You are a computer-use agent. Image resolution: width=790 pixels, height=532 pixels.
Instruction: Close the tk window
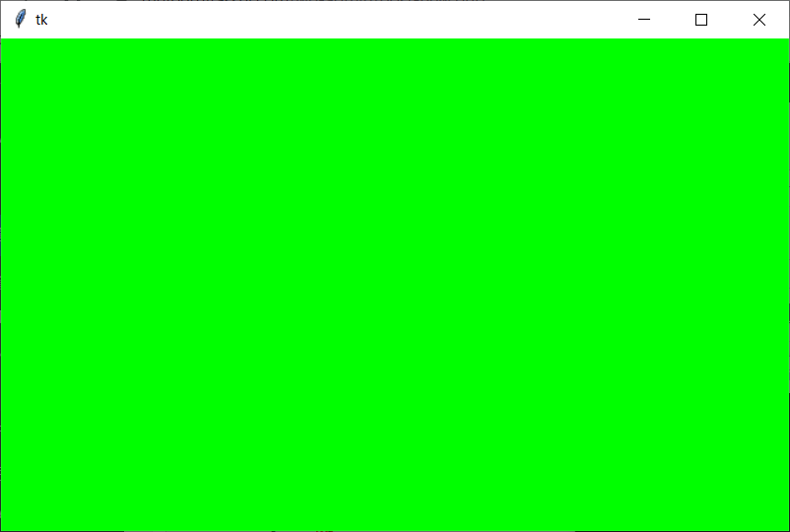tap(759, 20)
